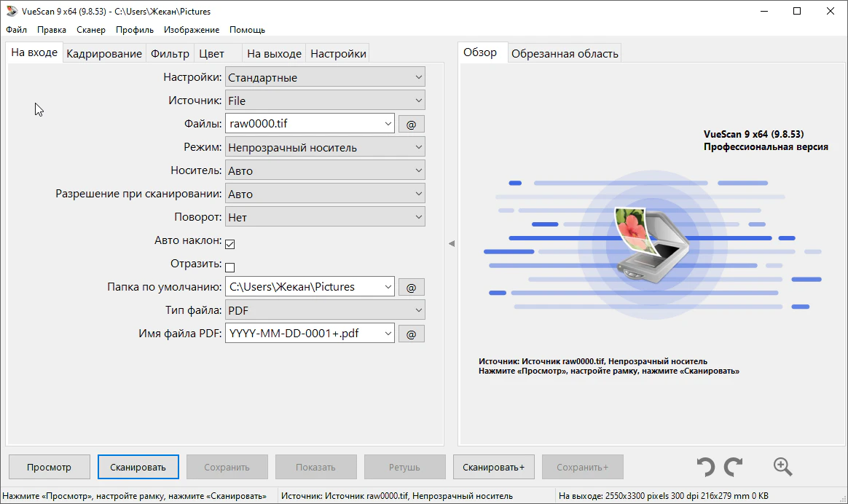Image resolution: width=848 pixels, height=504 pixels.
Task: Expand the Режим dropdown list
Action: (x=325, y=147)
